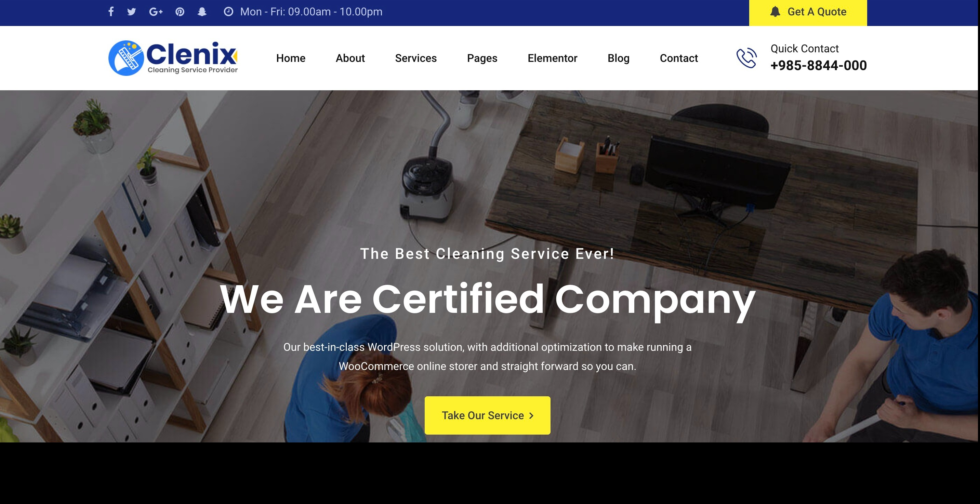This screenshot has height=504, width=980.
Task: Open the Facebook social icon
Action: click(x=111, y=12)
